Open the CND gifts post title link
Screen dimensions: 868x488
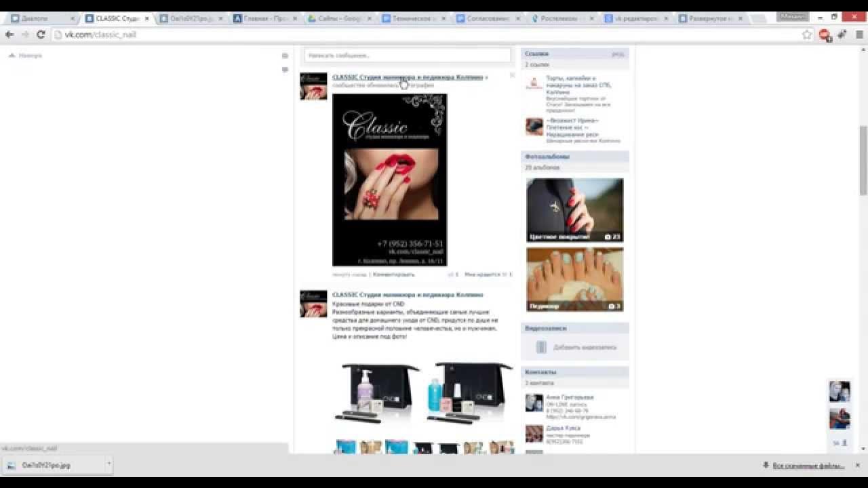[408, 295]
